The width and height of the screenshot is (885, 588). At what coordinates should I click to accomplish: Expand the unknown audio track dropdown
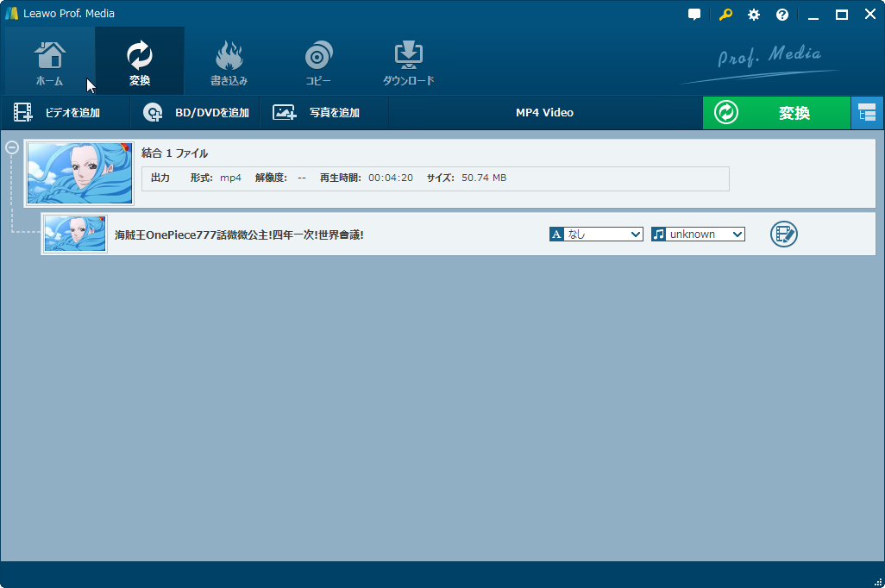pyautogui.click(x=698, y=235)
